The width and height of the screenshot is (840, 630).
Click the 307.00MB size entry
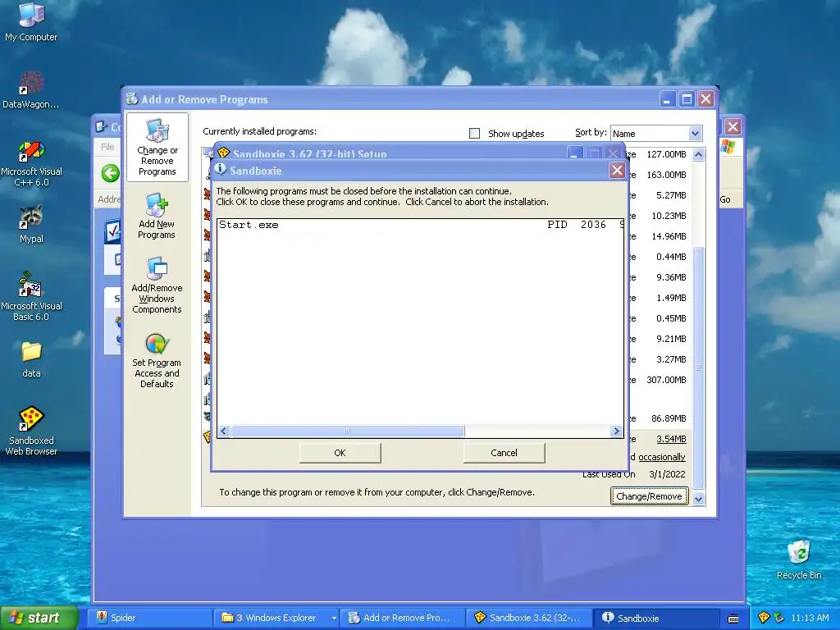click(666, 380)
